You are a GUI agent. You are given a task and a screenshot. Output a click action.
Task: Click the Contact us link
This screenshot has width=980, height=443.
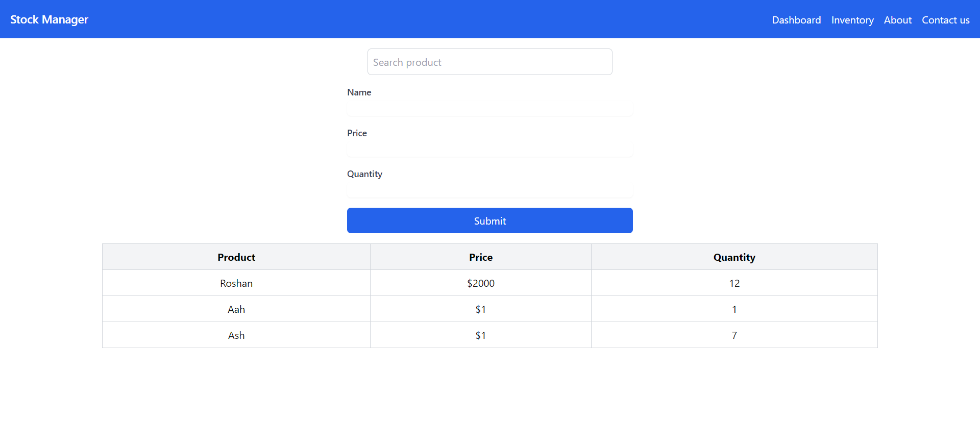[946, 20]
